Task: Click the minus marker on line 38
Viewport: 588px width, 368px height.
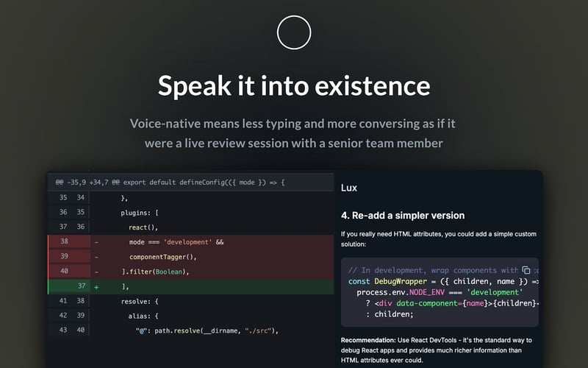Action: [x=96, y=242]
